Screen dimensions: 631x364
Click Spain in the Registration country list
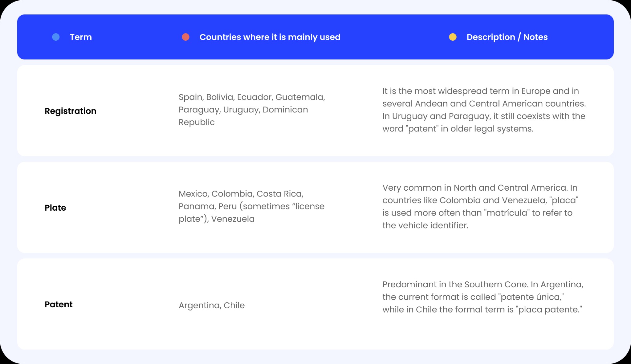(x=191, y=97)
